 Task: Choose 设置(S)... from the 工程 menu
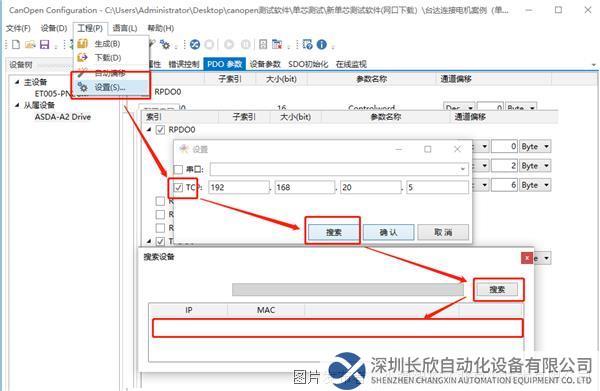(x=111, y=87)
